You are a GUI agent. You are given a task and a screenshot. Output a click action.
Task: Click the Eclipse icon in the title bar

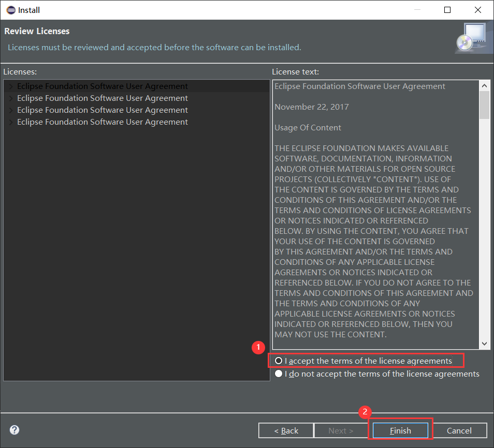(11, 10)
